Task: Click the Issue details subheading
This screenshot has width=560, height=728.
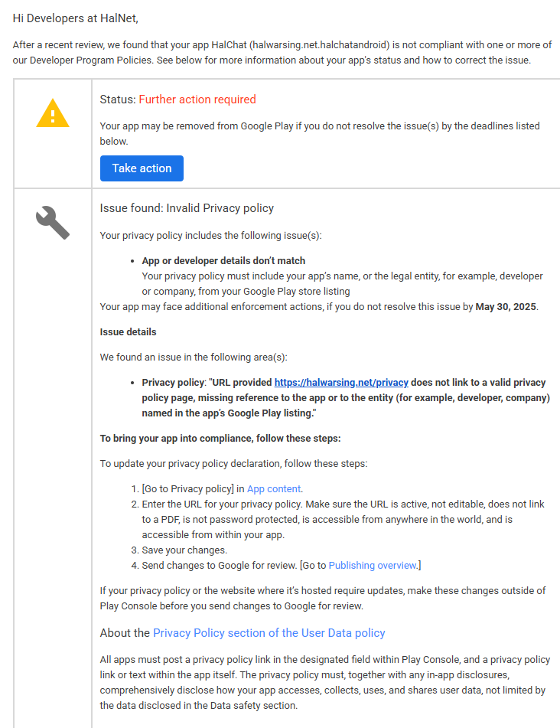Action: pos(128,332)
